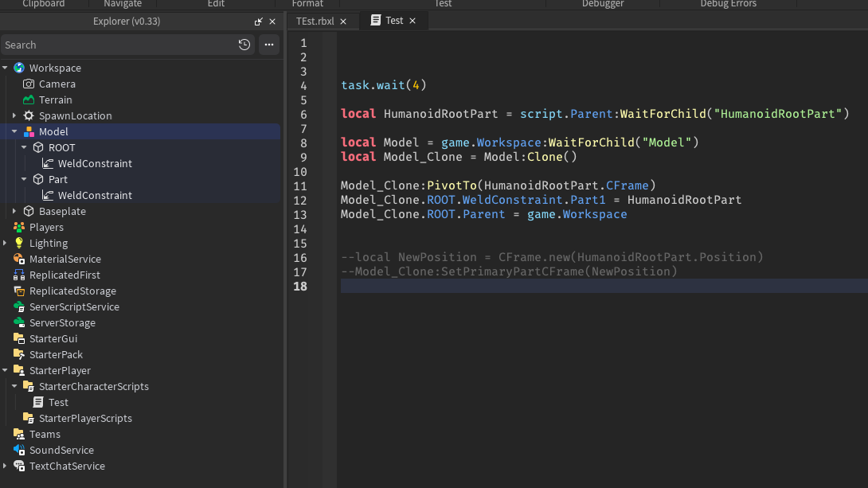Image resolution: width=868 pixels, height=488 pixels.
Task: Select the ReplicatedStorage icon
Action: pyautogui.click(x=18, y=291)
